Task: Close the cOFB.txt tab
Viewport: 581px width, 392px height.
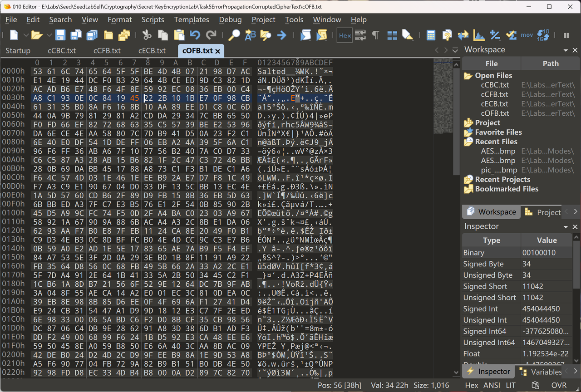Action: (218, 51)
